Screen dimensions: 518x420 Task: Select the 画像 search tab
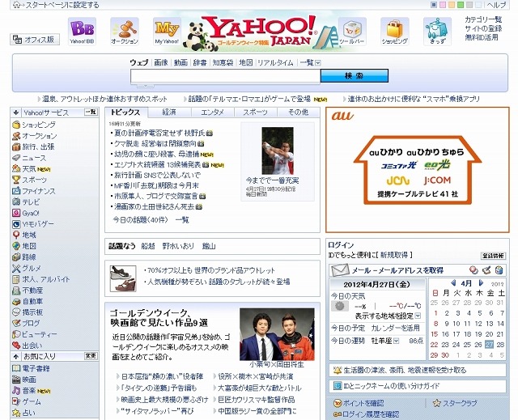click(161, 62)
